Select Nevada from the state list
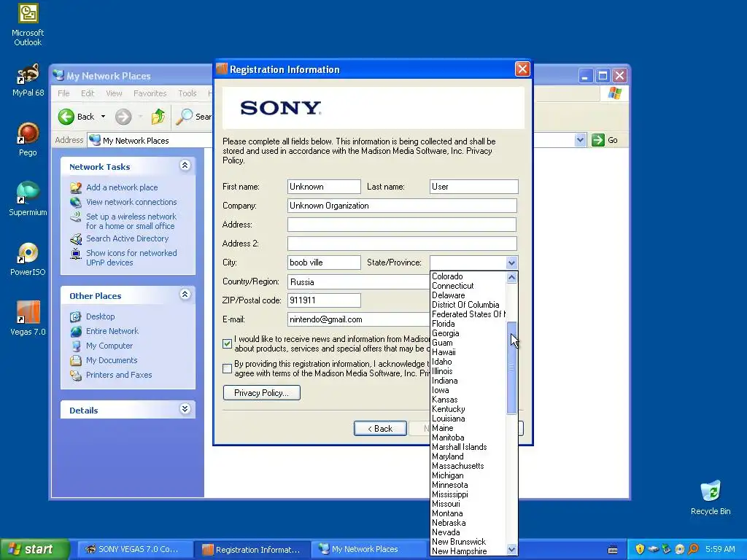The height and width of the screenshot is (560, 747). pyautogui.click(x=446, y=532)
